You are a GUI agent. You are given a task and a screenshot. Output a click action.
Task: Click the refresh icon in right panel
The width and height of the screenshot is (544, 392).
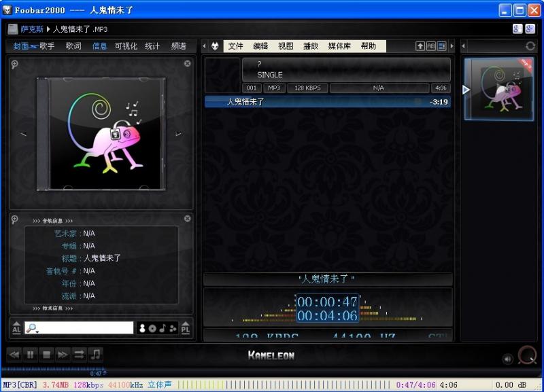click(x=530, y=46)
